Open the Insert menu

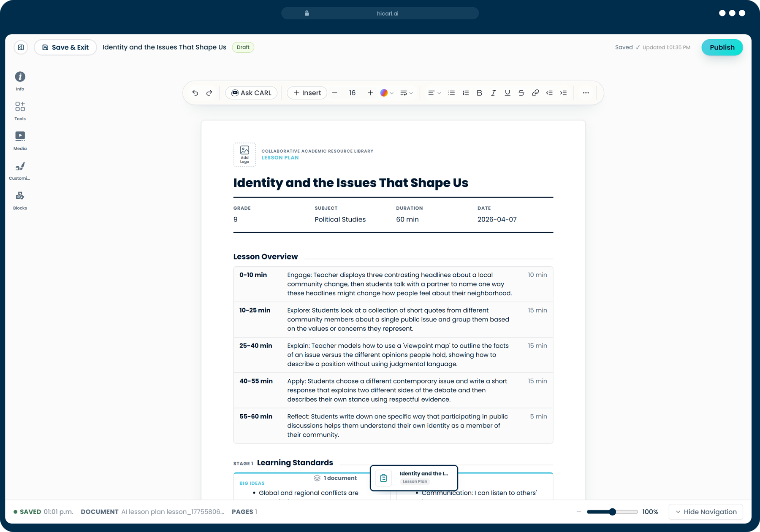pos(307,93)
